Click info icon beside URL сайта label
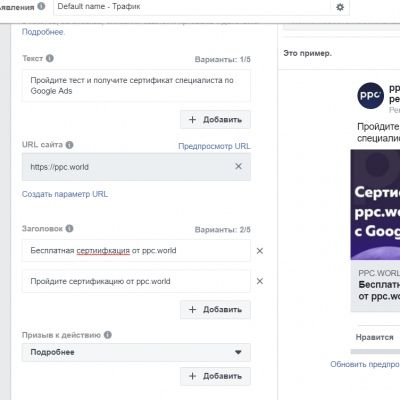Screen dimensions: 400x400 (69, 145)
